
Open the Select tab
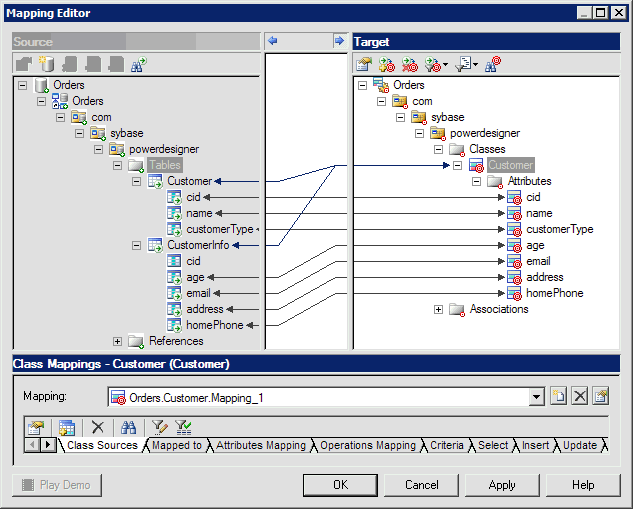pyautogui.click(x=493, y=445)
